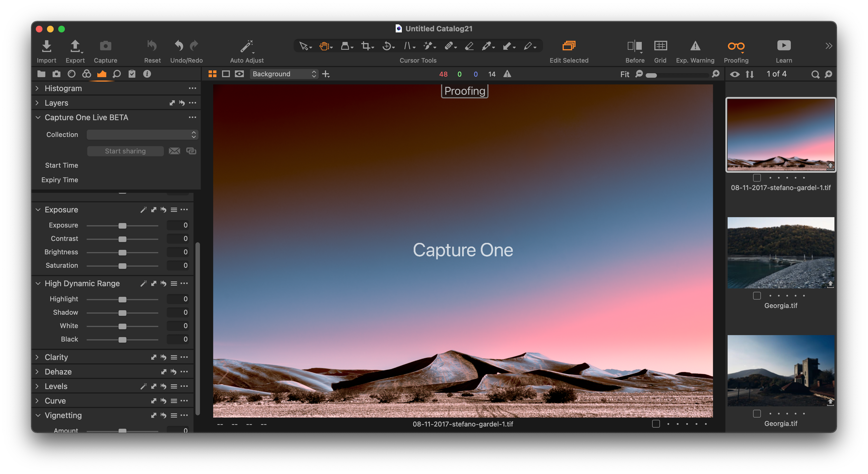
Task: Click the Start sharing button
Action: tap(125, 151)
